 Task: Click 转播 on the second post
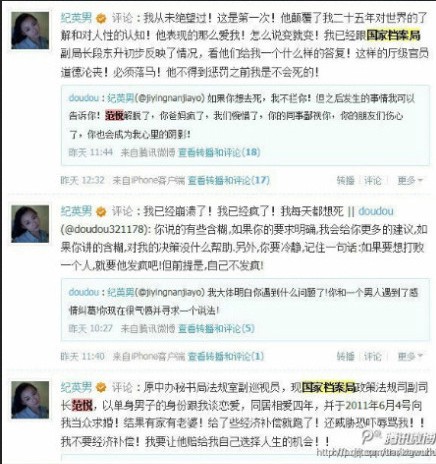(x=346, y=357)
